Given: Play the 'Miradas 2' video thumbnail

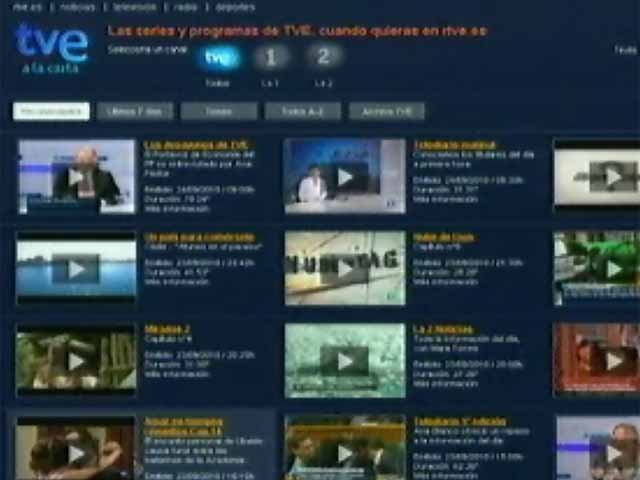Looking at the screenshot, I should pyautogui.click(x=76, y=360).
